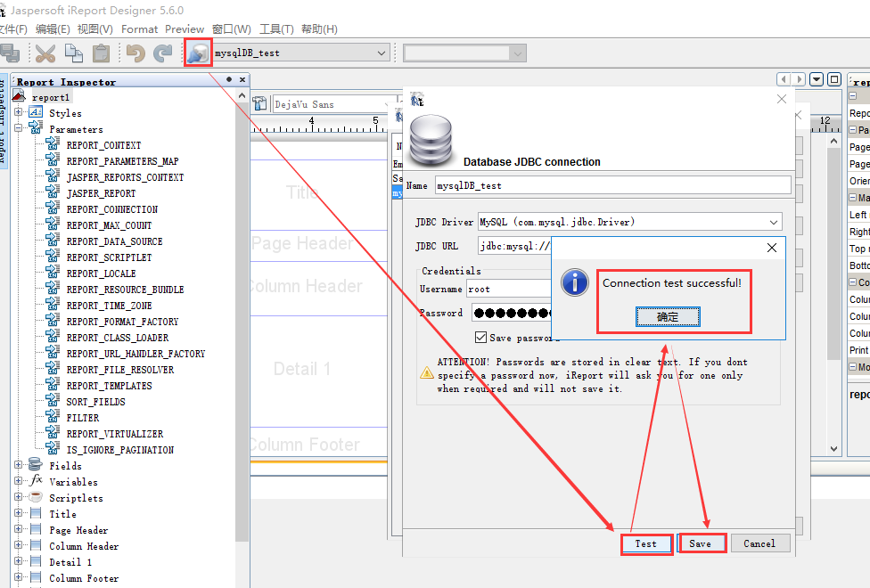
Task: Open the empty disabled toolbar combo box
Action: [x=464, y=53]
